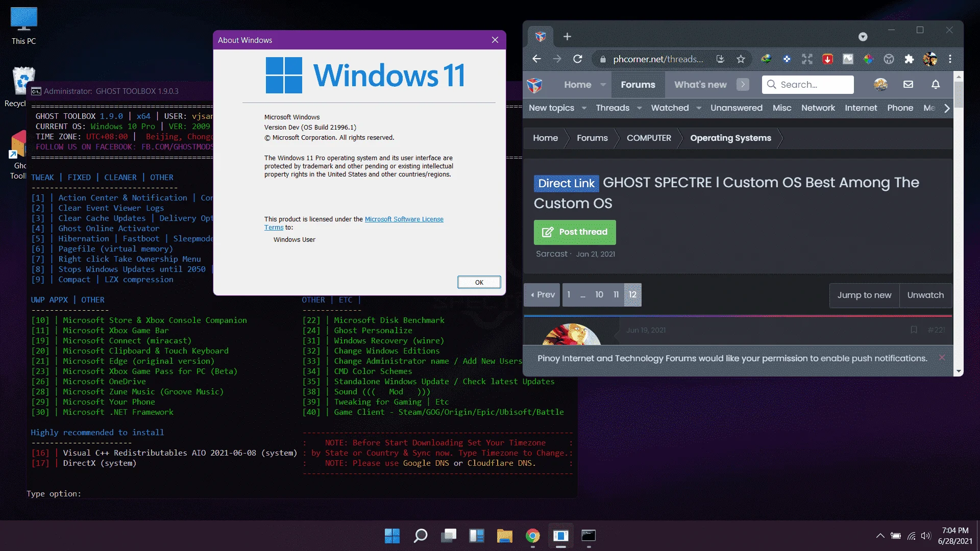Open File Explorer from the taskbar
The height and width of the screenshot is (551, 980).
point(504,536)
